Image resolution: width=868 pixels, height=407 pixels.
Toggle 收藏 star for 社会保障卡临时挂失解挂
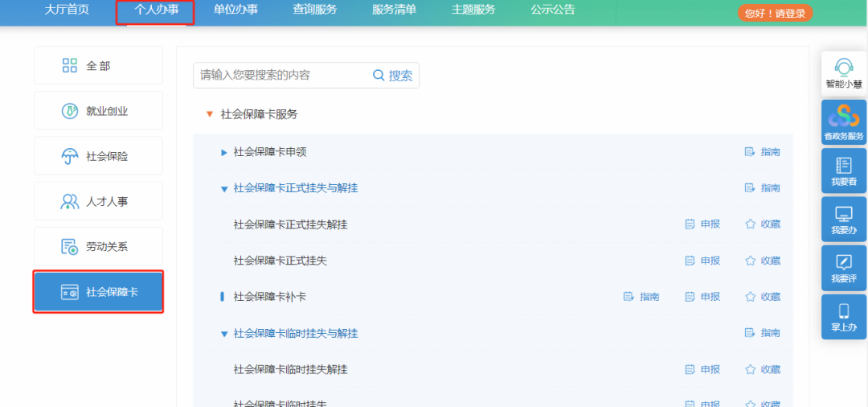pos(751,369)
